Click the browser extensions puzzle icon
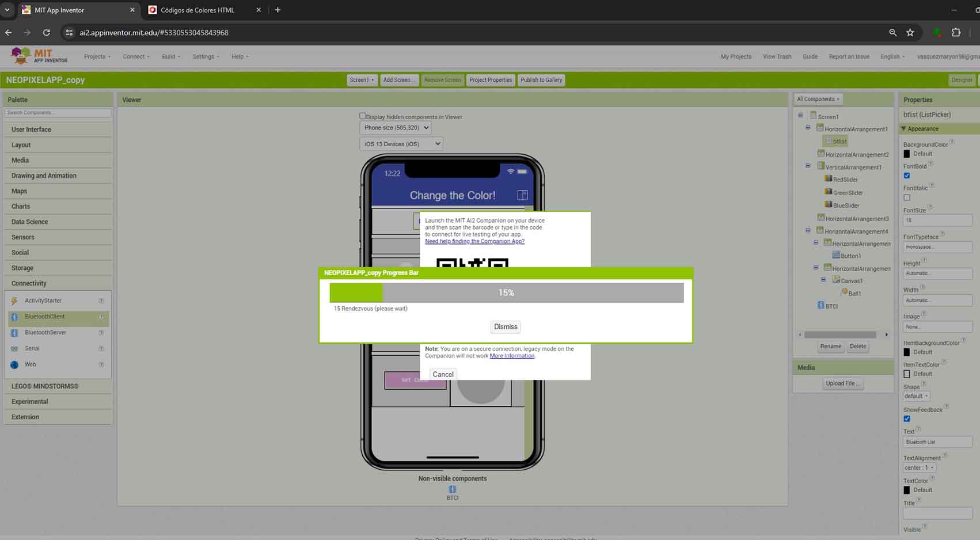Image resolution: width=980 pixels, height=540 pixels. coord(956,33)
